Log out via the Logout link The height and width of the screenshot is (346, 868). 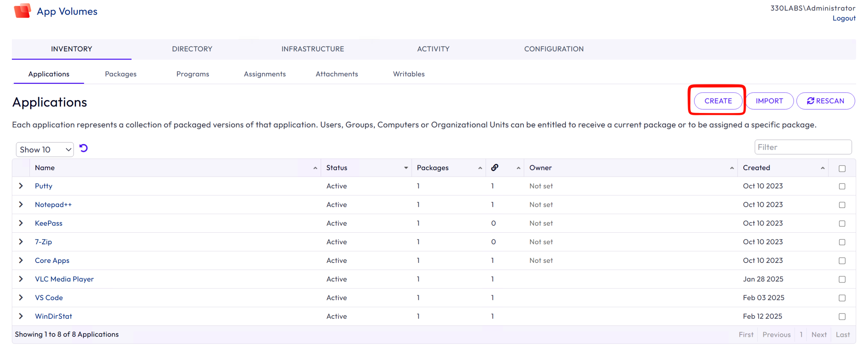(x=844, y=18)
